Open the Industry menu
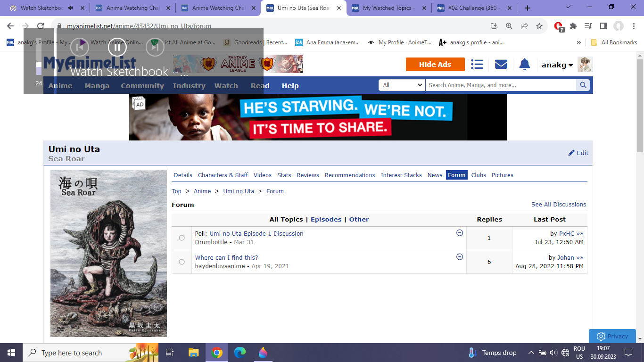The height and width of the screenshot is (362, 644). tap(189, 86)
